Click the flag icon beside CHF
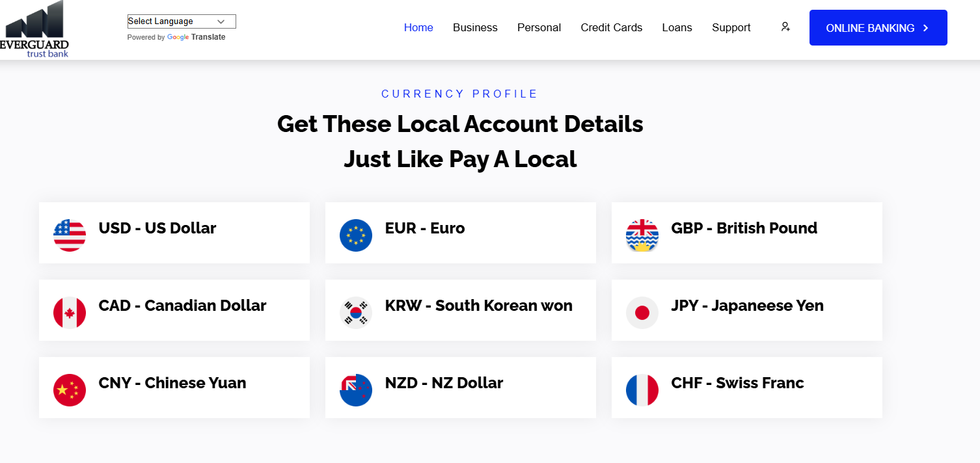 pos(642,390)
